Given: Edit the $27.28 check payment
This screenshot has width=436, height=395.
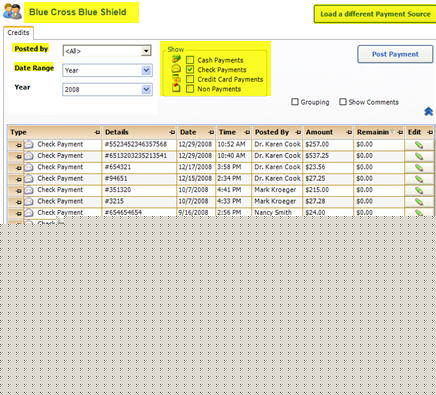Looking at the screenshot, I should (x=419, y=201).
